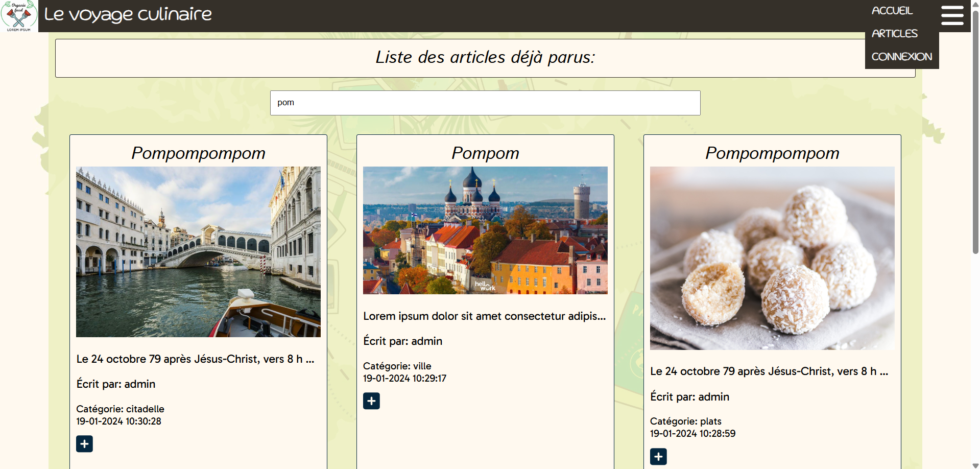Click the Venice canal article image

click(x=198, y=252)
